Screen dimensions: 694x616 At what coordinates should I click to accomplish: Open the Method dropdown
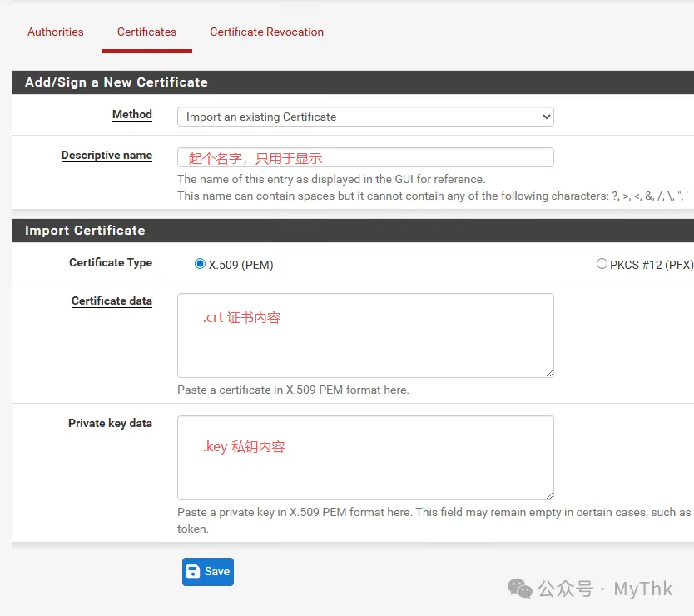365,117
